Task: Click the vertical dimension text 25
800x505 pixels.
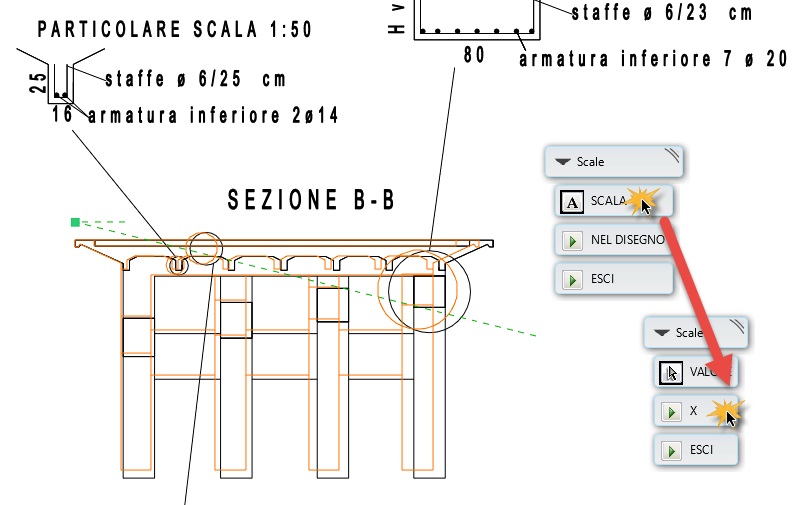Action: pos(38,83)
